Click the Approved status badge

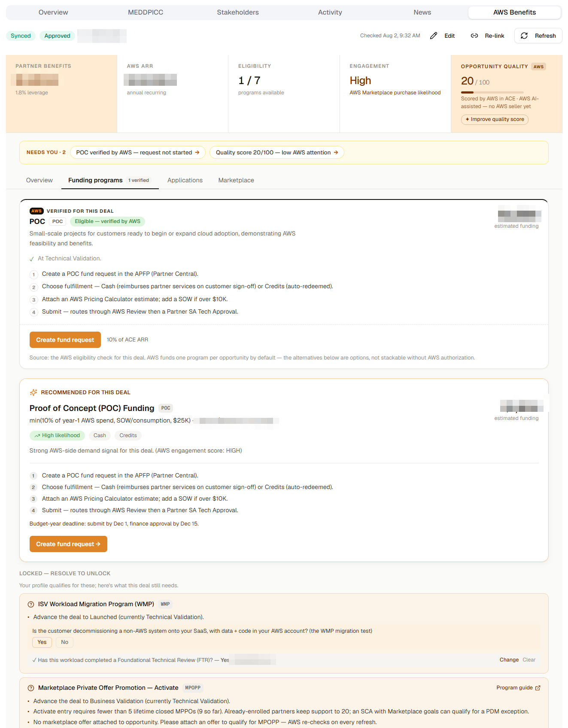click(x=57, y=36)
